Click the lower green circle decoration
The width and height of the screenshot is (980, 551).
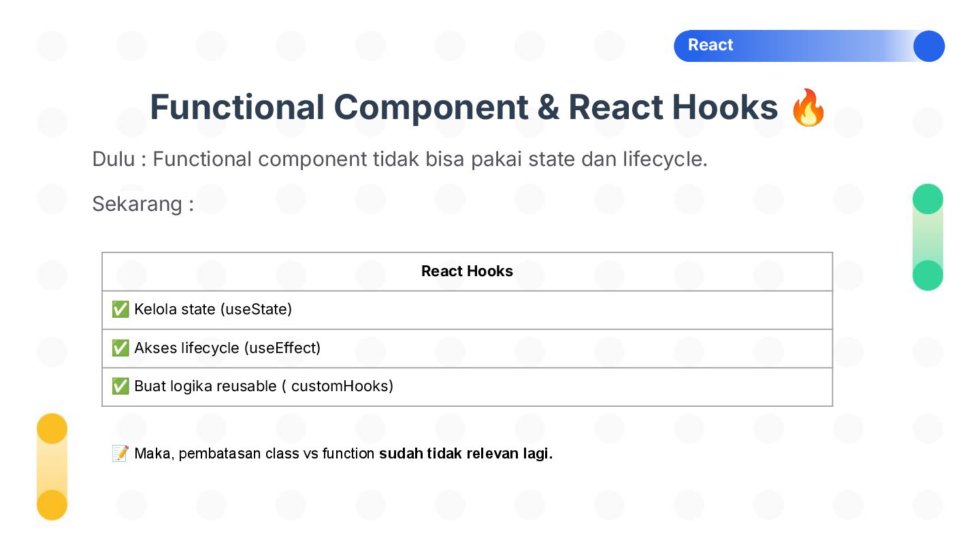928,275
